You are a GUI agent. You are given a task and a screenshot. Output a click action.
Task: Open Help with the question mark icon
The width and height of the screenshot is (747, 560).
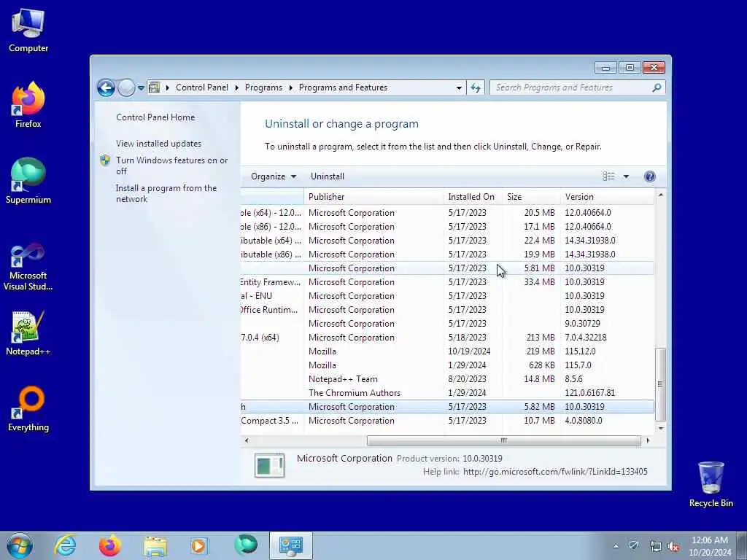[x=649, y=176]
